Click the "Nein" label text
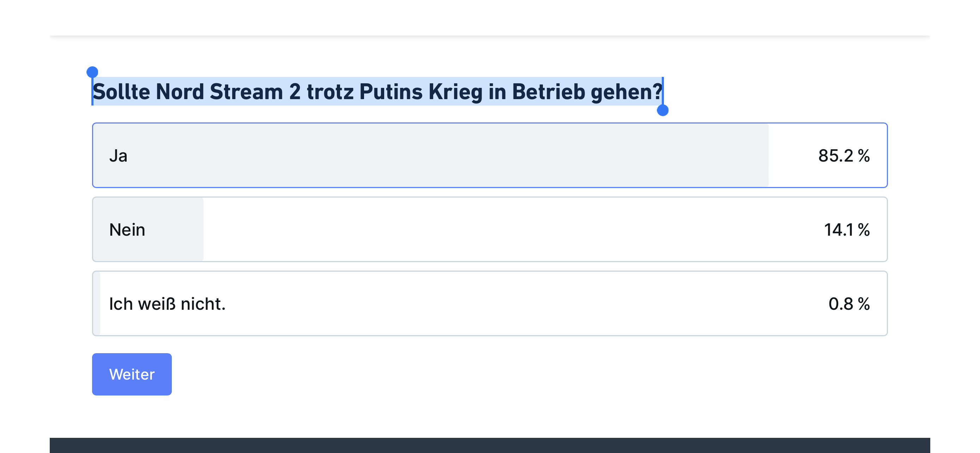This screenshot has width=980, height=453. click(x=127, y=230)
